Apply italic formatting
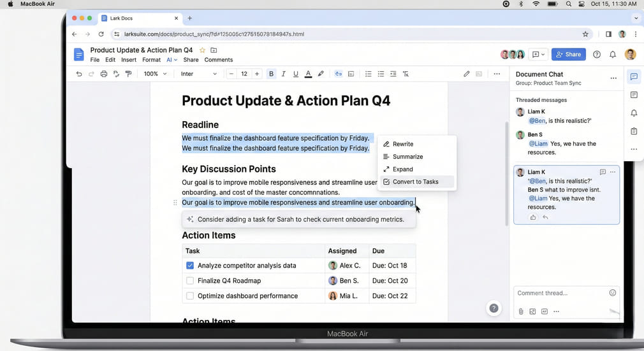Screen dimensions: 644x351 click(283, 74)
